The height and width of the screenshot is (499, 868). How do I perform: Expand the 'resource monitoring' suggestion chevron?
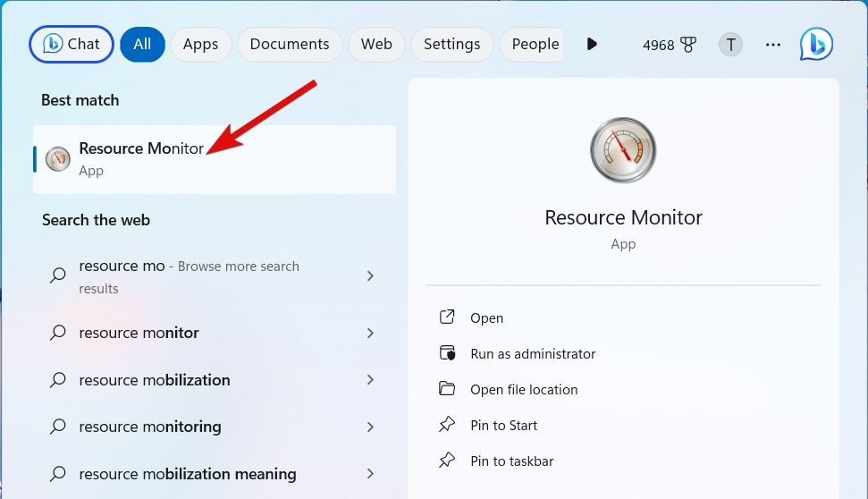click(x=370, y=427)
